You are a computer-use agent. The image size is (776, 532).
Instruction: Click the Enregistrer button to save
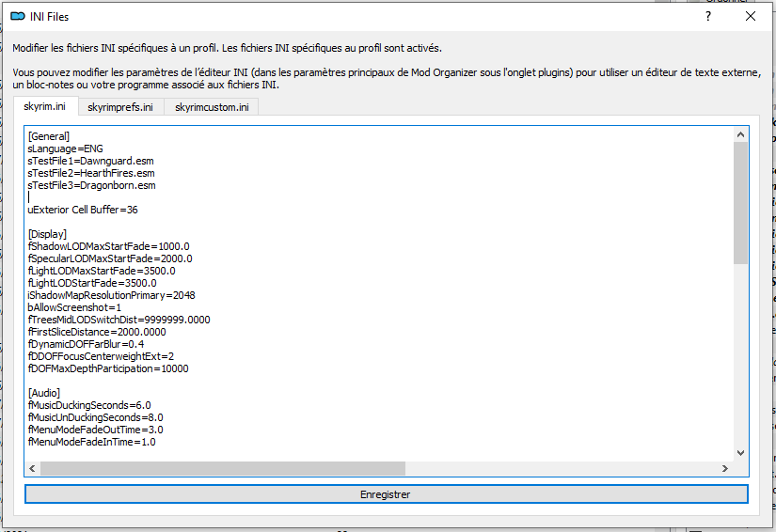pos(386,494)
